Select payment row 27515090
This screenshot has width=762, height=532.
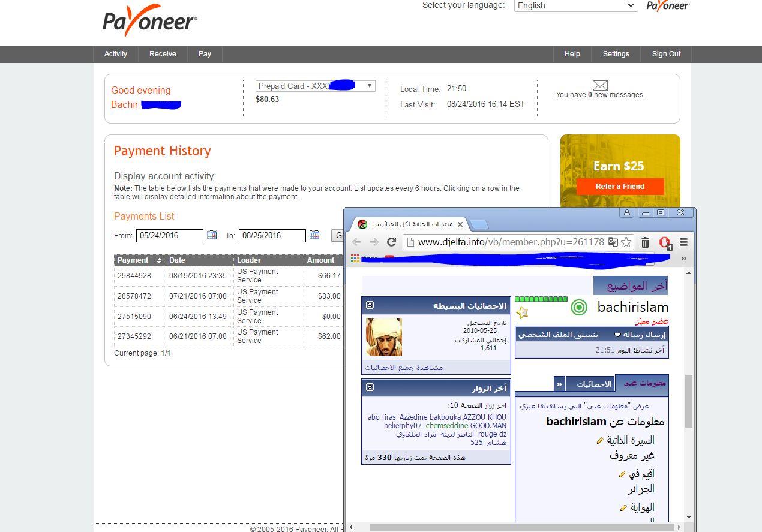click(x=228, y=317)
